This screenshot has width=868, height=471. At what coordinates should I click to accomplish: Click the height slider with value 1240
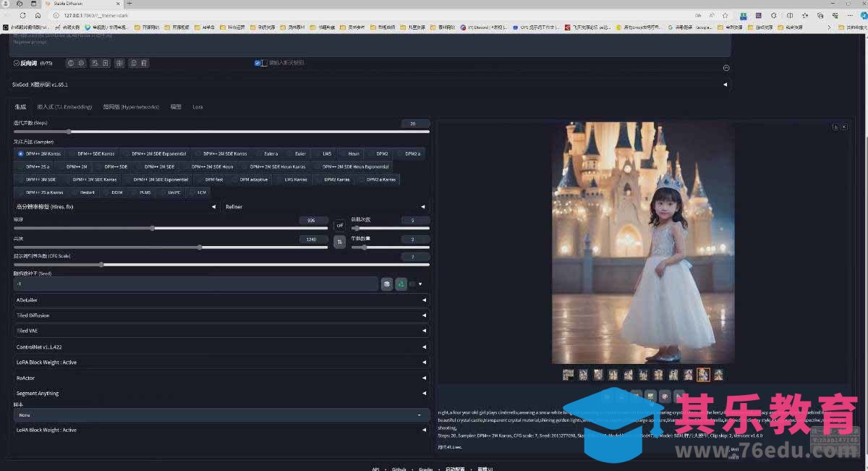pos(171,247)
